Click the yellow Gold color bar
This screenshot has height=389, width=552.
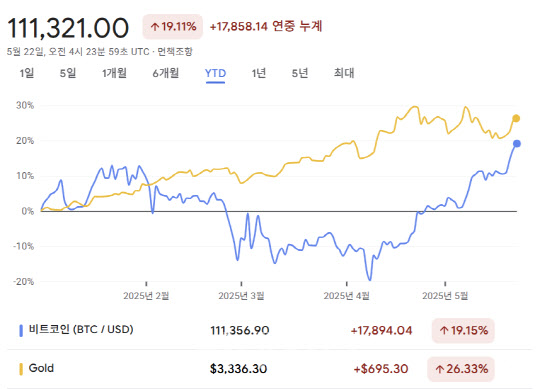[21, 369]
